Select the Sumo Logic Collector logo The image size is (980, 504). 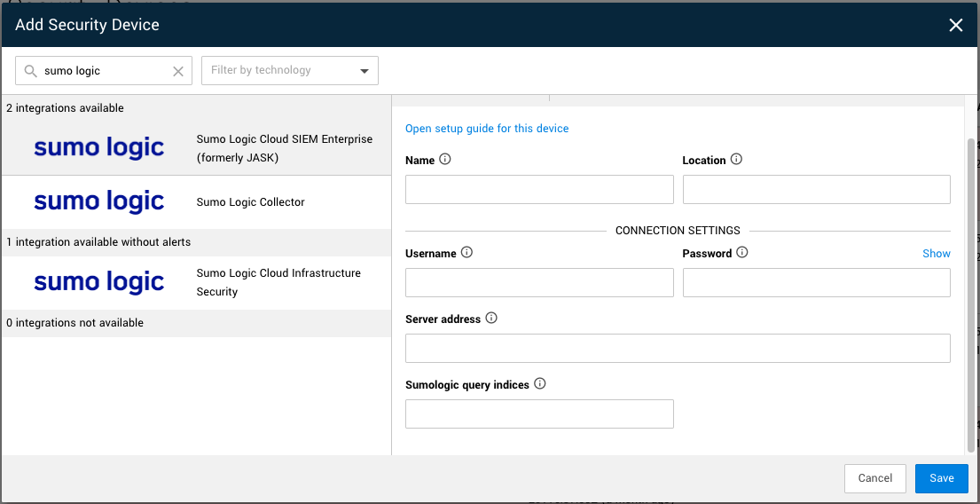[98, 202]
